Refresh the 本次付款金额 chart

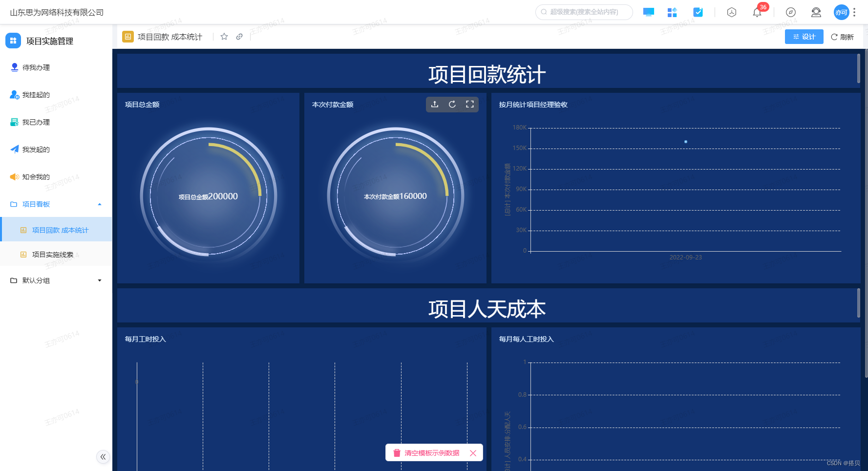tap(452, 104)
